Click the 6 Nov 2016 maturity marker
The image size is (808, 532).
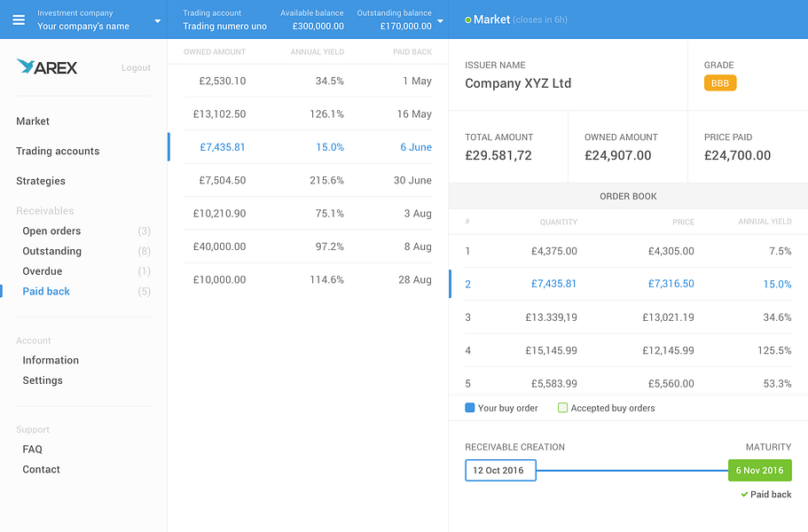tap(759, 470)
